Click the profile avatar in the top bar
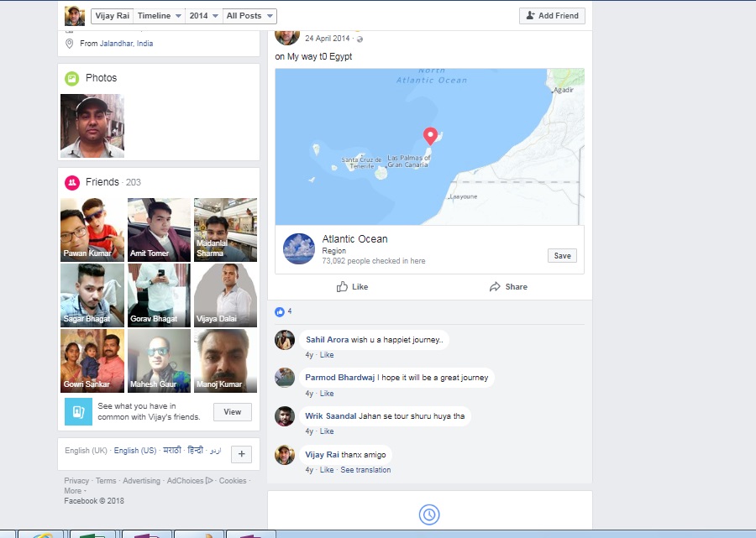 click(75, 16)
